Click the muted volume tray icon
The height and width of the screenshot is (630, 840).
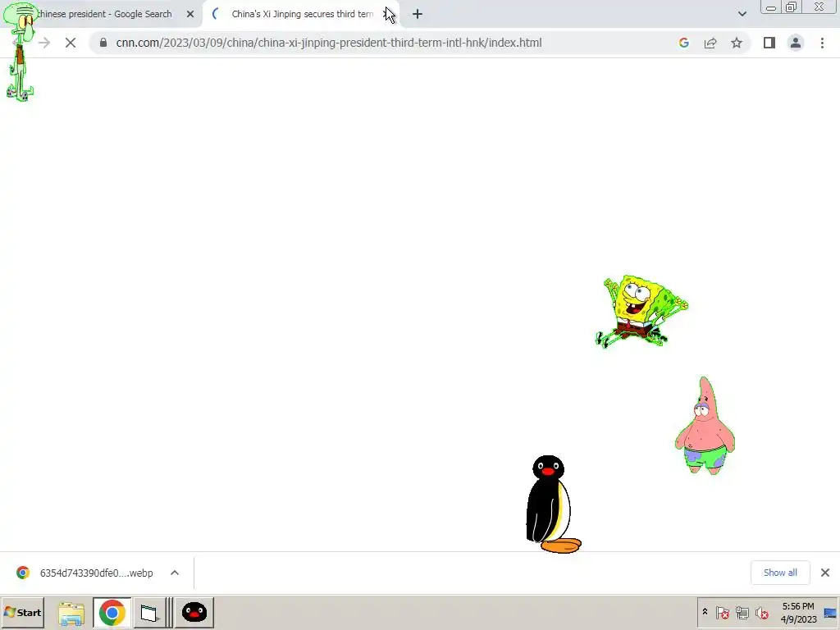click(x=761, y=612)
